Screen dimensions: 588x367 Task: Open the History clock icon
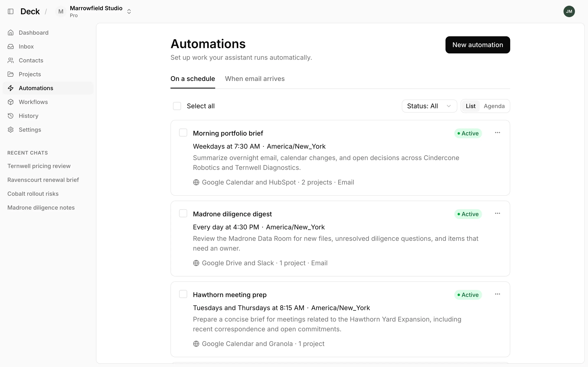[11, 116]
